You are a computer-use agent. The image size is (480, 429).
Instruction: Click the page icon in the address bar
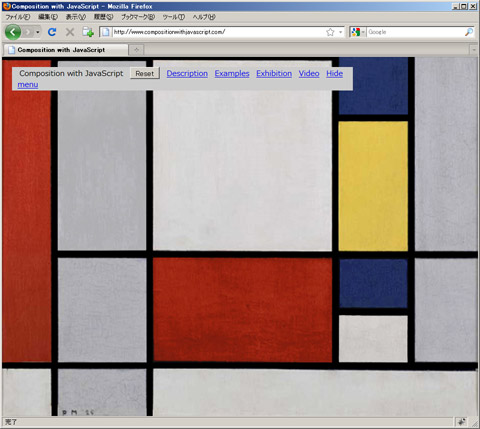(x=105, y=32)
